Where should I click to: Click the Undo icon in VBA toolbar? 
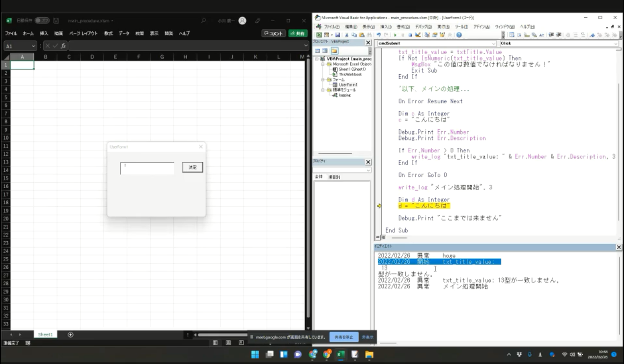coord(379,35)
